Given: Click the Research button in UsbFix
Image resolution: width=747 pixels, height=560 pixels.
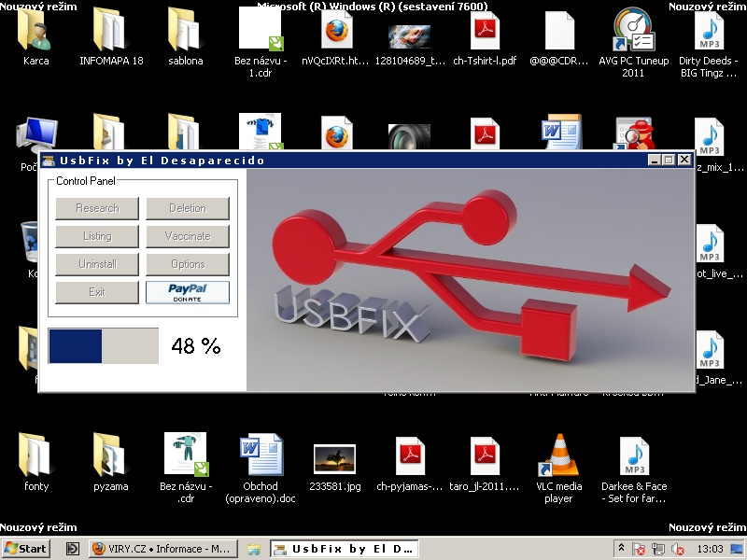Looking at the screenshot, I should (97, 208).
